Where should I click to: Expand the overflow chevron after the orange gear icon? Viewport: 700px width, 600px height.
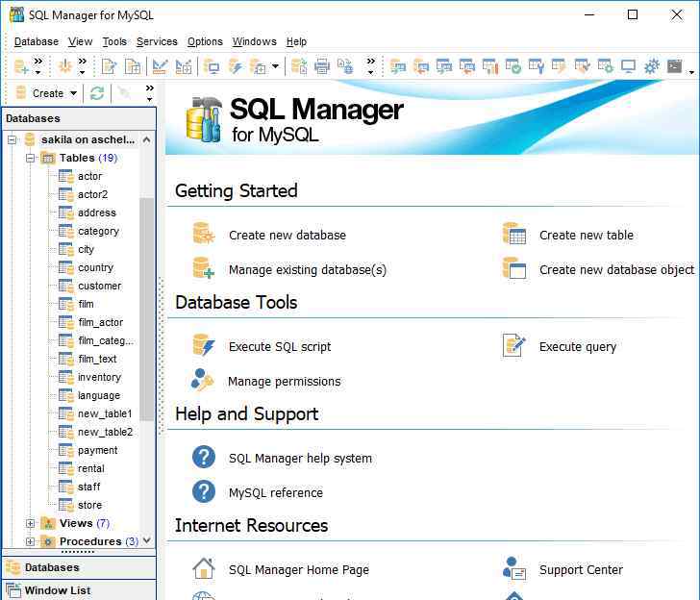(82, 66)
